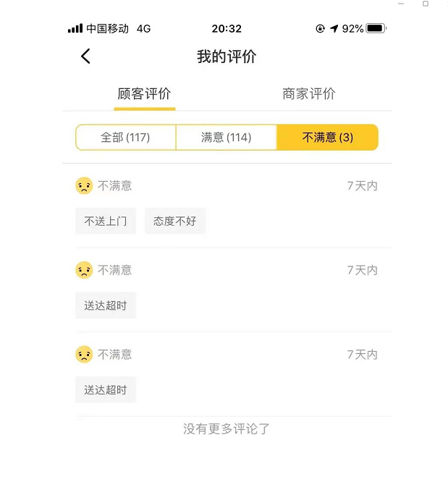Switch to the 商家评价 tab
Image resolution: width=448 pixels, height=477 pixels.
(x=309, y=94)
